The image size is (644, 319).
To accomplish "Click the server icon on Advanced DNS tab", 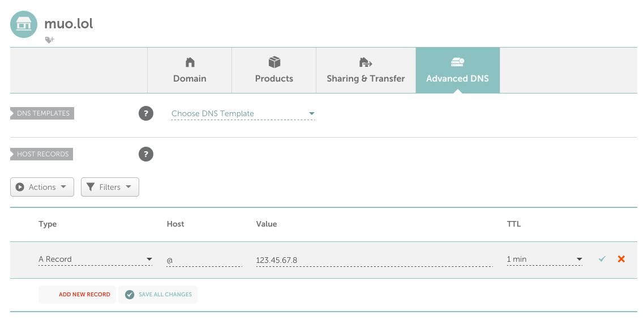I will (458, 62).
